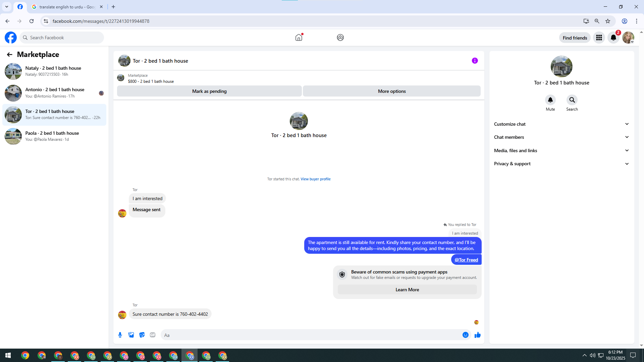Search within this conversation
Image resolution: width=644 pixels, height=362 pixels.
(572, 100)
